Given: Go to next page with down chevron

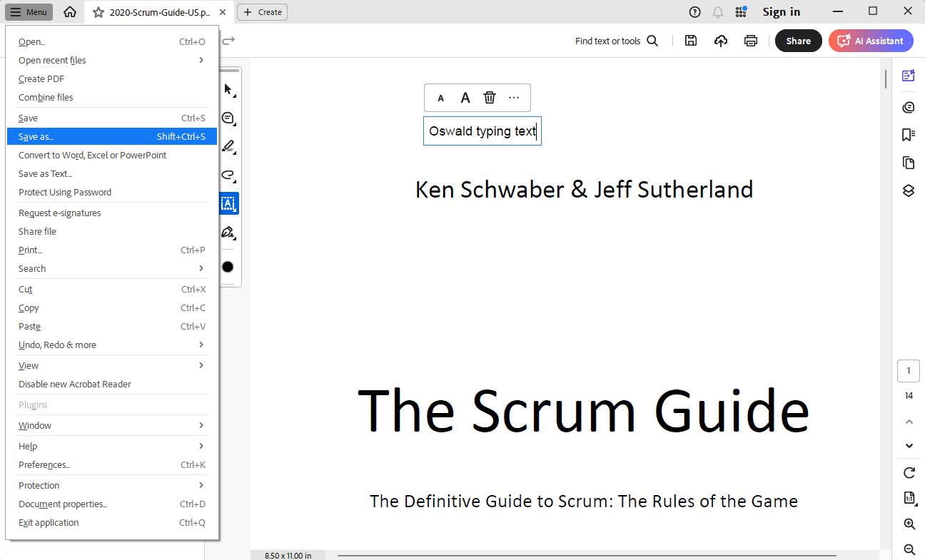Looking at the screenshot, I should coord(909,446).
